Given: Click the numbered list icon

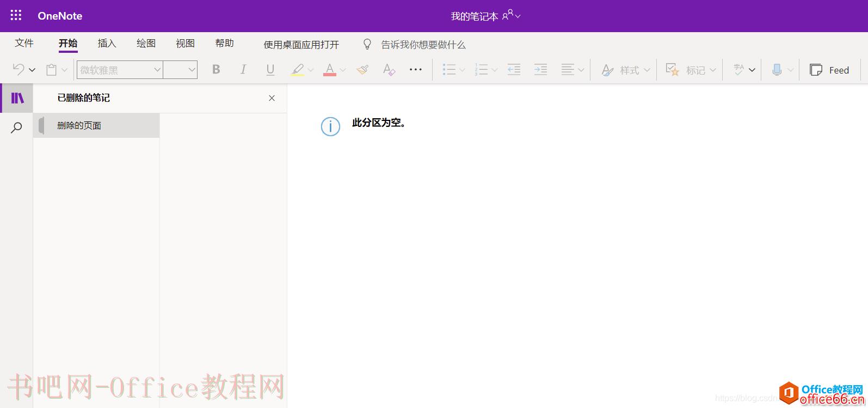Looking at the screenshot, I should 481,70.
